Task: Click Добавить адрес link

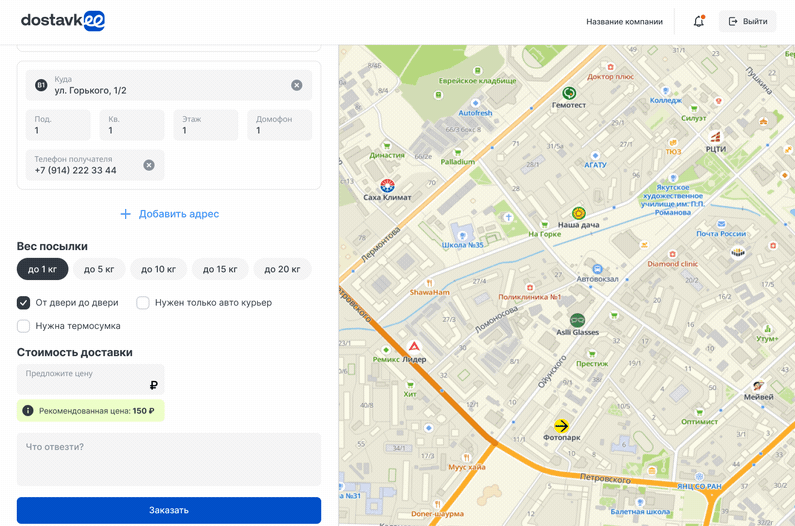Action: coord(169,214)
